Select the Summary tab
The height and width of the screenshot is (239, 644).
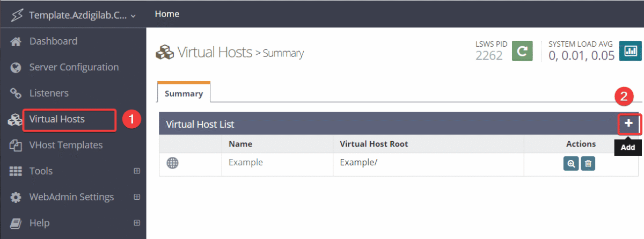click(184, 93)
